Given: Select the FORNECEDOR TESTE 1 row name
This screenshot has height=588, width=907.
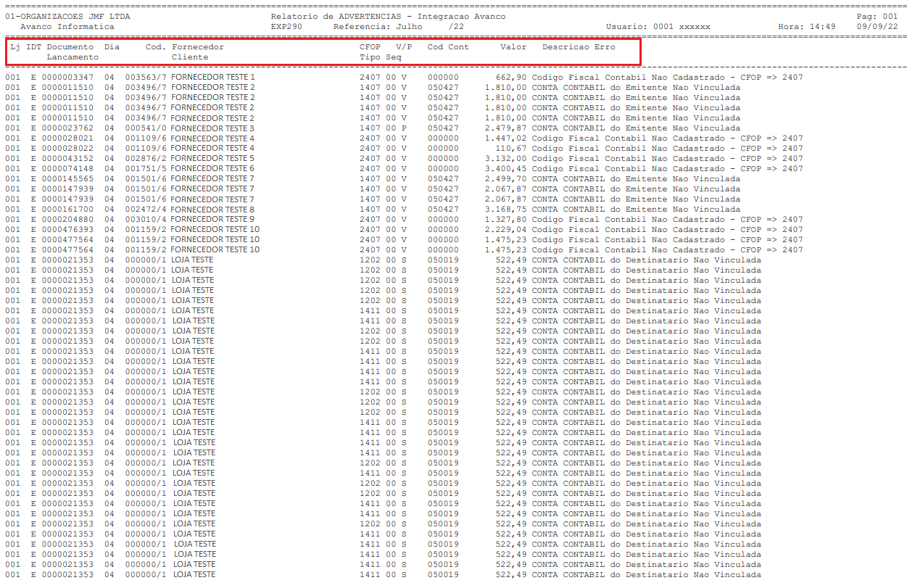Looking at the screenshot, I should coord(213,77).
